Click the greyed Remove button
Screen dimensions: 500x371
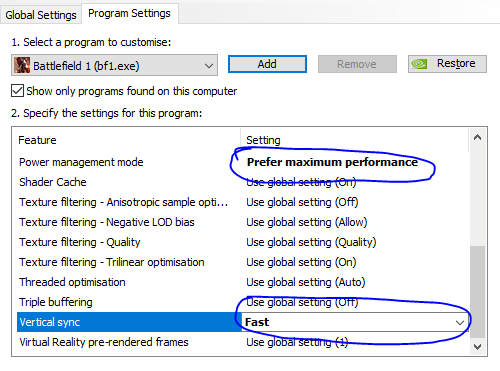pyautogui.click(x=357, y=64)
